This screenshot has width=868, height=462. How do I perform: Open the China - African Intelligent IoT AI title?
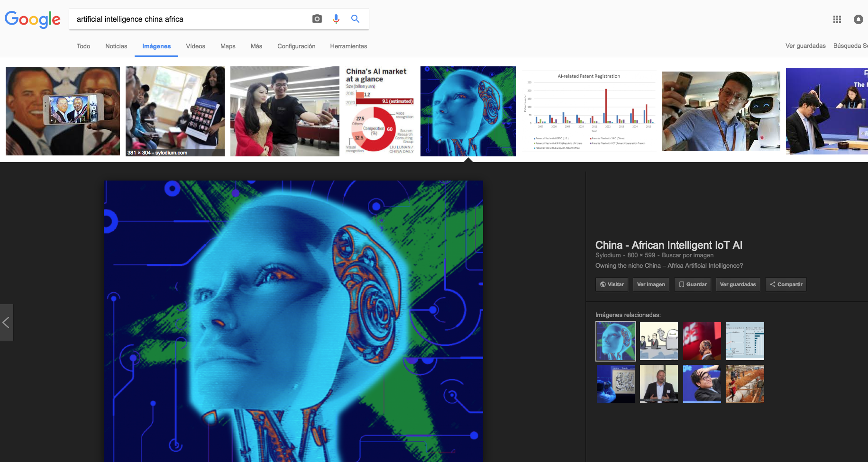[x=669, y=245]
